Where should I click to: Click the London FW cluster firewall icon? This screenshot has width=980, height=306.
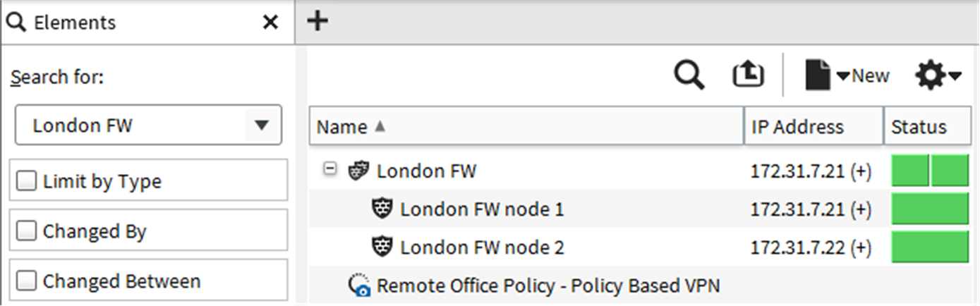pos(358,171)
